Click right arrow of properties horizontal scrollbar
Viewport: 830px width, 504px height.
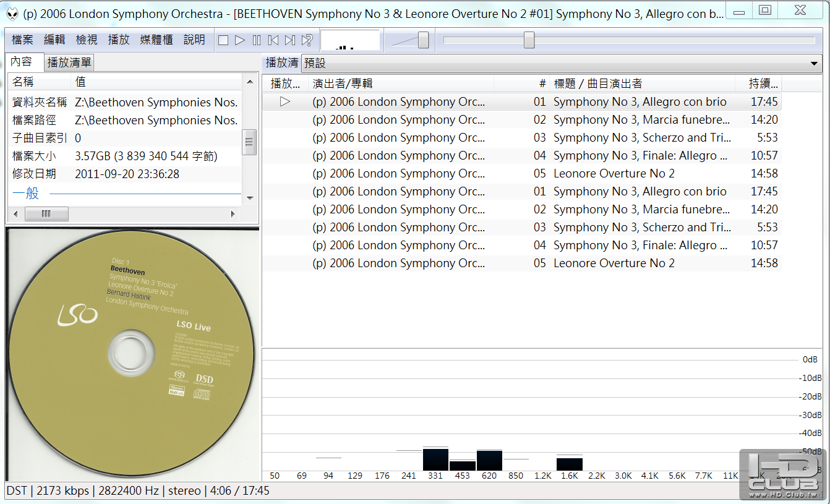pyautogui.click(x=233, y=214)
